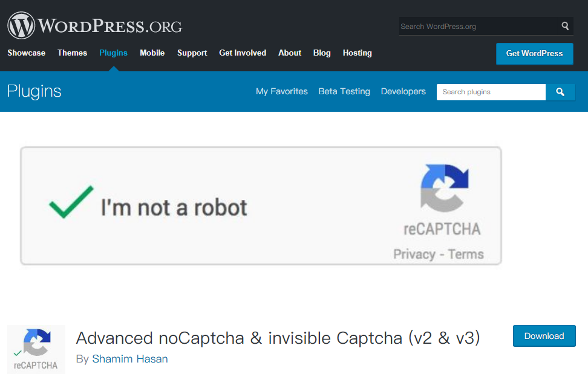Select the Plugins navigation item
588x374 pixels.
click(113, 53)
